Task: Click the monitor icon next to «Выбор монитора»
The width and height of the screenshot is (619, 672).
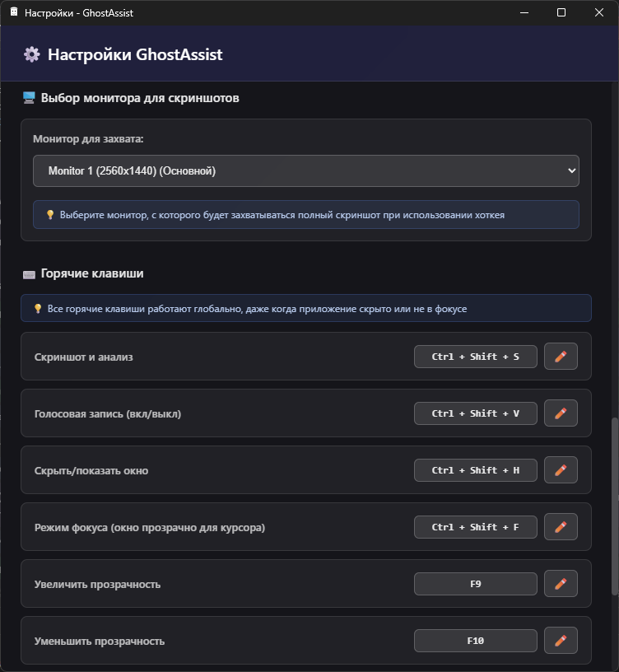Action: click(27, 97)
